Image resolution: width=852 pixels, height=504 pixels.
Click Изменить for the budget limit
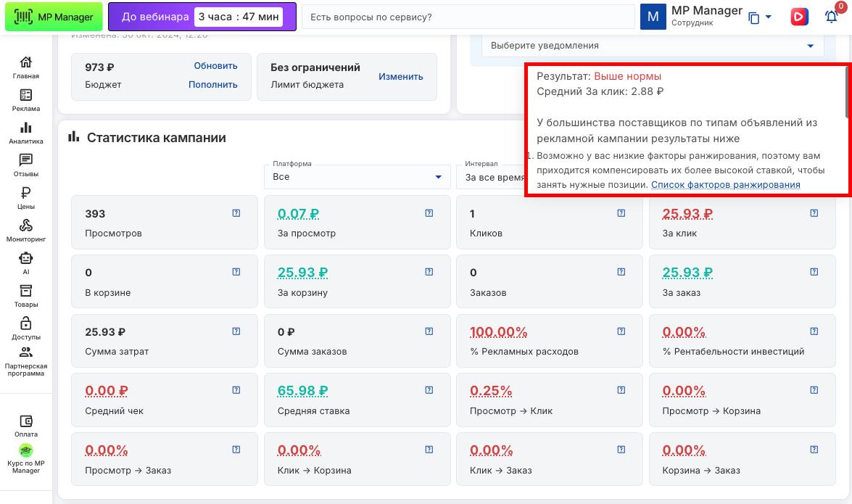click(x=400, y=76)
